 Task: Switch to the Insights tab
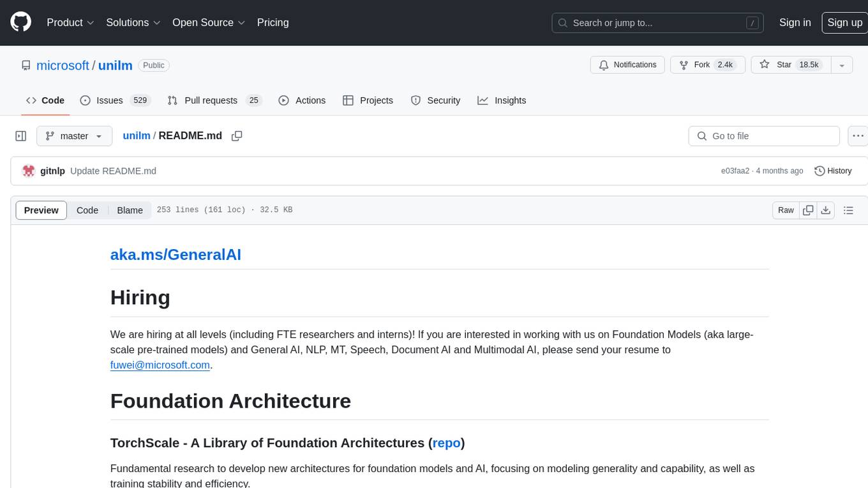coord(502,100)
